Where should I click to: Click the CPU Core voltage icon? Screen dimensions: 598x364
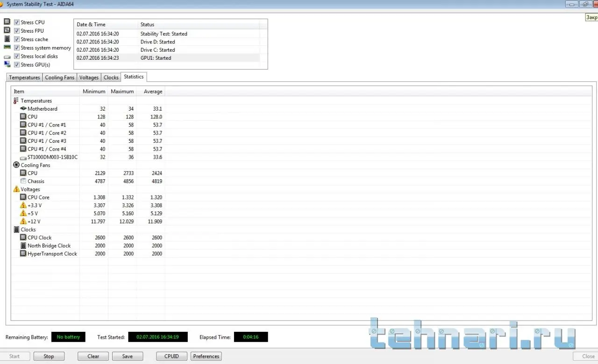[23, 197]
